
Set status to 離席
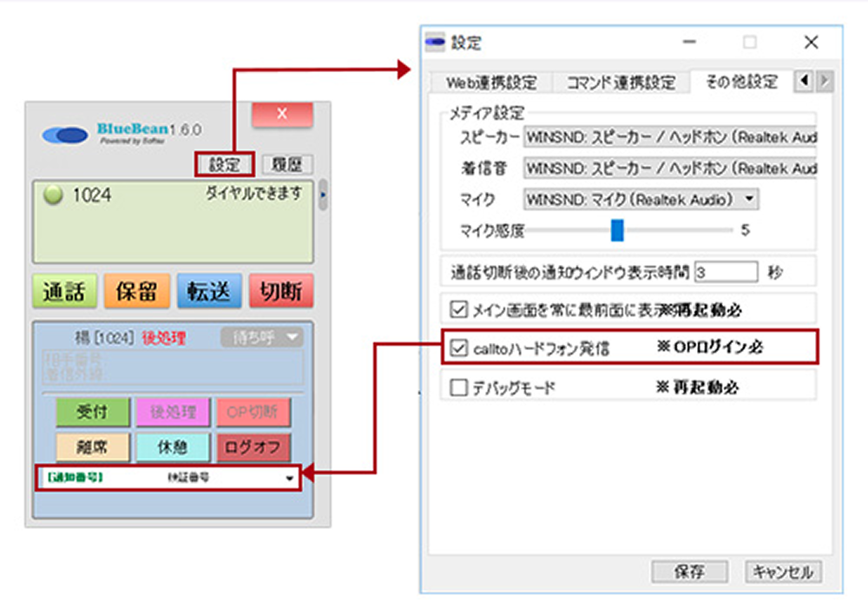[93, 446]
